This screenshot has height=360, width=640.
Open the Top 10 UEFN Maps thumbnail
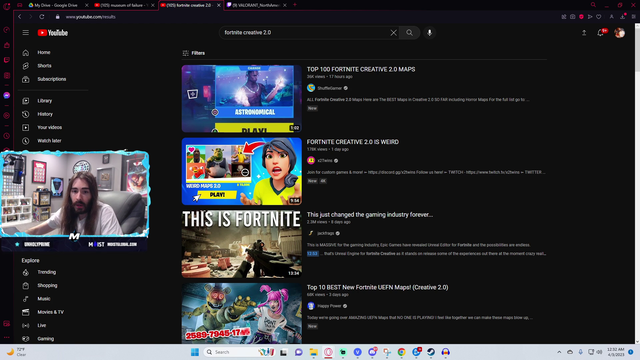click(242, 313)
